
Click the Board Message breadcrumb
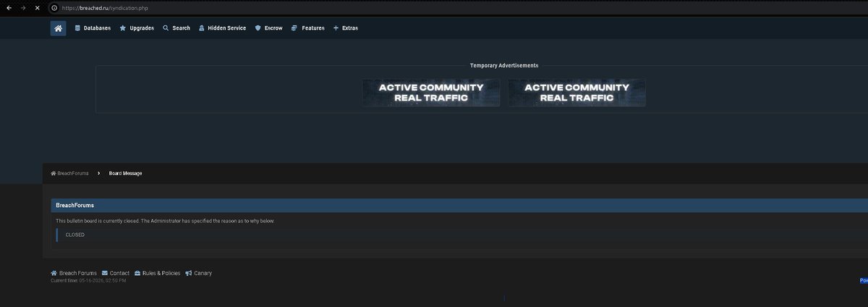126,174
